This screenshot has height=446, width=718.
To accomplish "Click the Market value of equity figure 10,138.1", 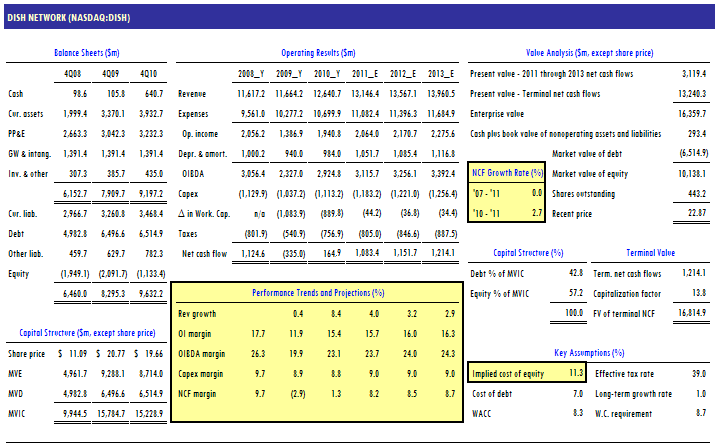I will [x=690, y=173].
